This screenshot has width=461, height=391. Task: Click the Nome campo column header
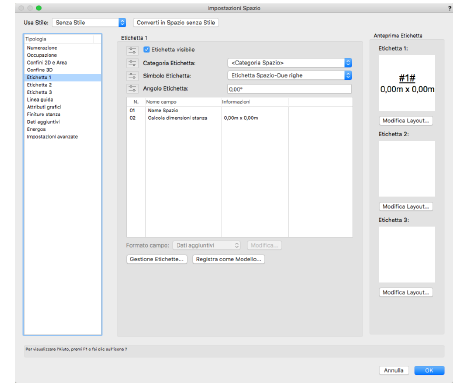[183, 102]
